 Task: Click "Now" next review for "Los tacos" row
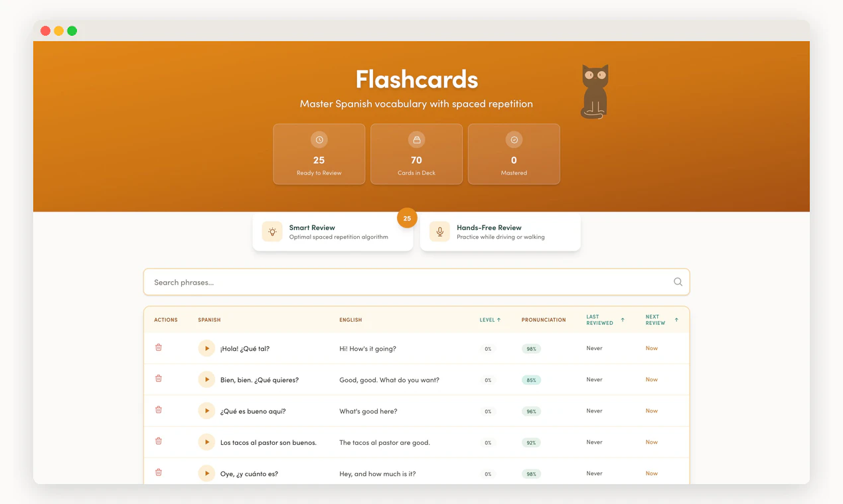[x=652, y=442]
